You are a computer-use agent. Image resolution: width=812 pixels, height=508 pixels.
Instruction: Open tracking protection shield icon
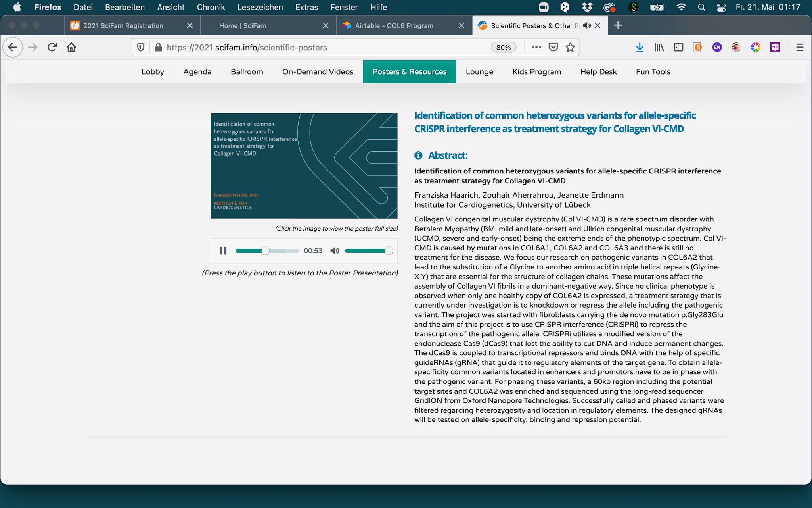[141, 47]
